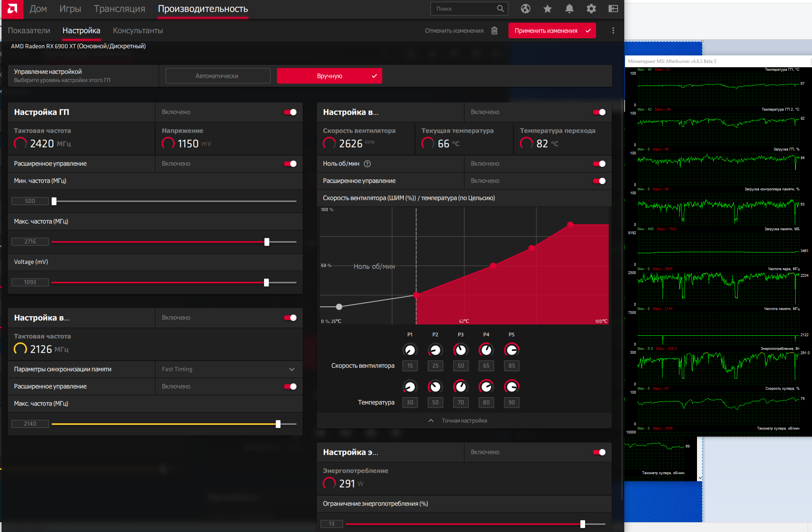812x532 pixels.
Task: Open the web browser globe icon
Action: 525,9
